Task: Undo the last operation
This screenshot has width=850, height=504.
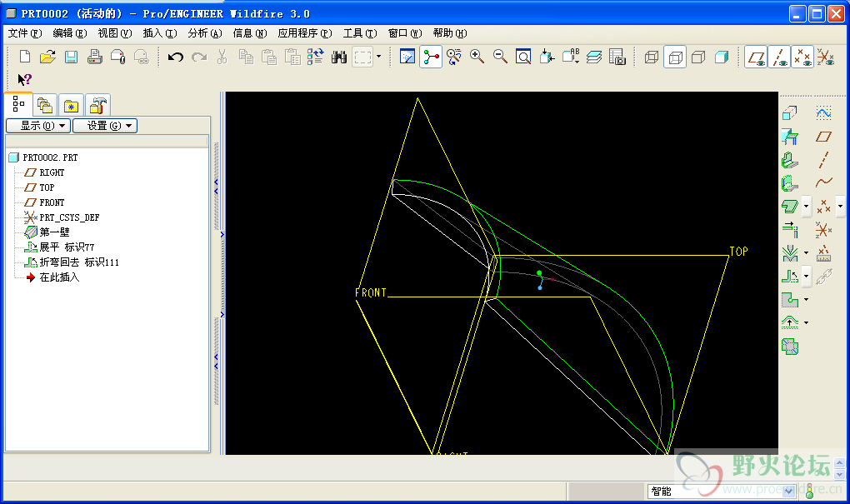Action: 175,57
